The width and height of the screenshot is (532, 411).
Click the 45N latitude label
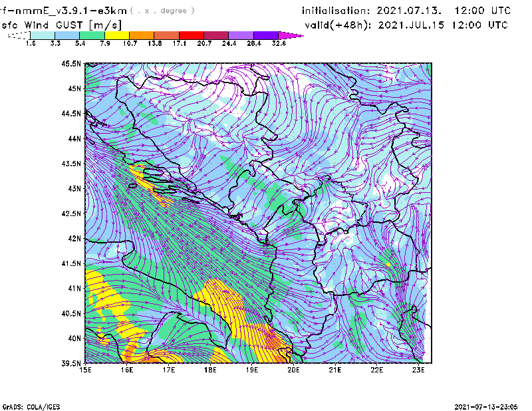[x=74, y=88]
